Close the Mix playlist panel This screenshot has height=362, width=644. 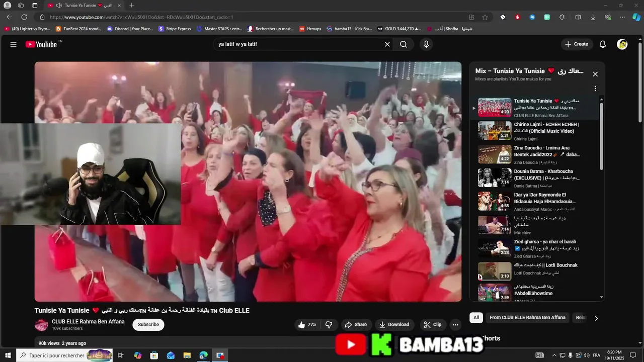(x=595, y=74)
